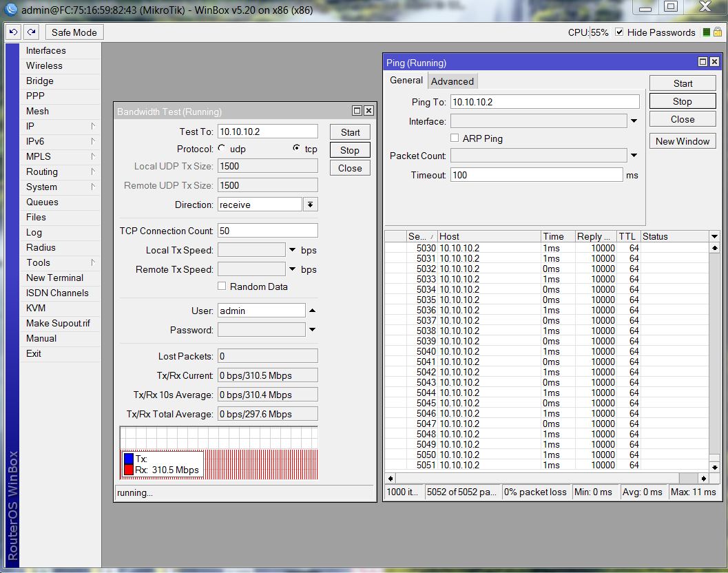Expand the Tools submenu
728x573 pixels.
[93, 263]
